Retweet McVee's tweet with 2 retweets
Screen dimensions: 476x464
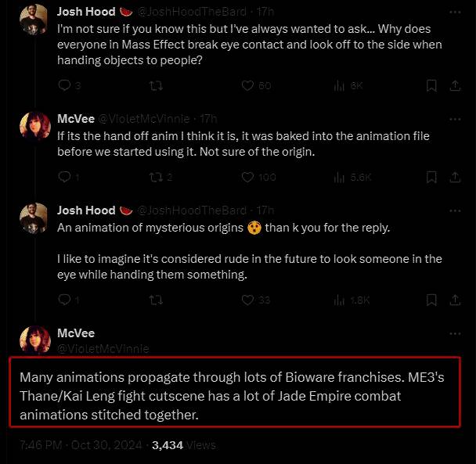click(x=156, y=177)
